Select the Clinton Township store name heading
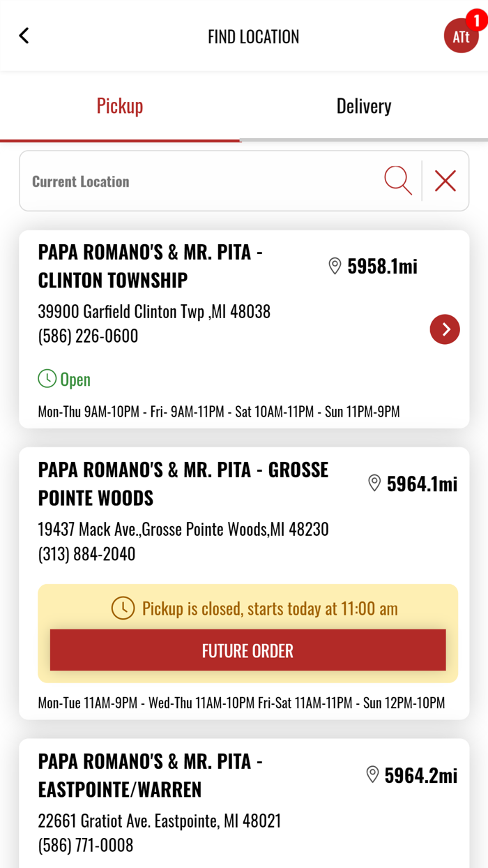Viewport: 488px width, 868px height. pyautogui.click(x=150, y=266)
